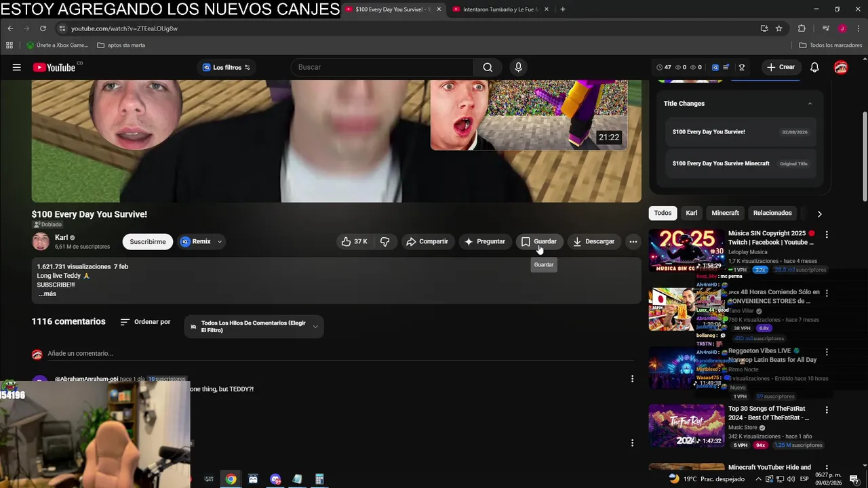868x488 pixels.
Task: Collapse the Title Changes panel
Action: click(x=810, y=104)
